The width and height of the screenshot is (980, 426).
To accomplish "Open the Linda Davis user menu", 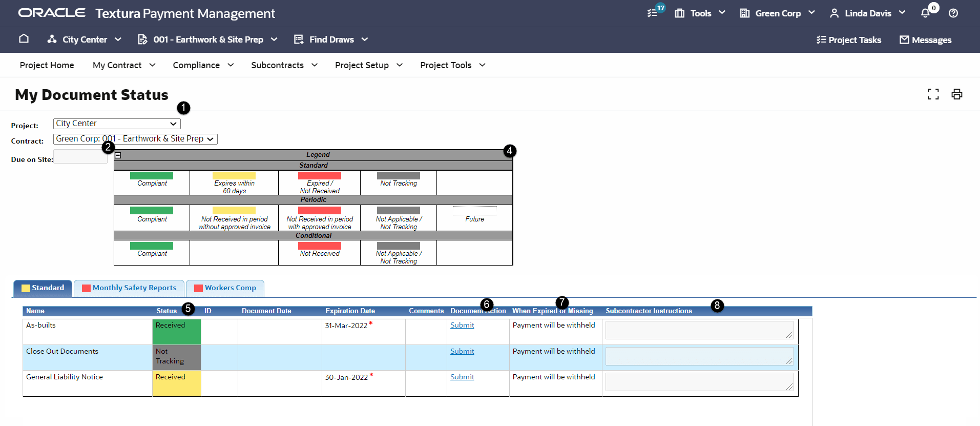I will click(868, 13).
